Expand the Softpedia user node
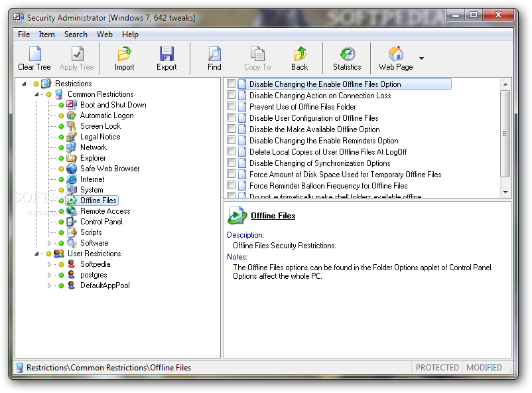532x393 pixels. tap(49, 264)
